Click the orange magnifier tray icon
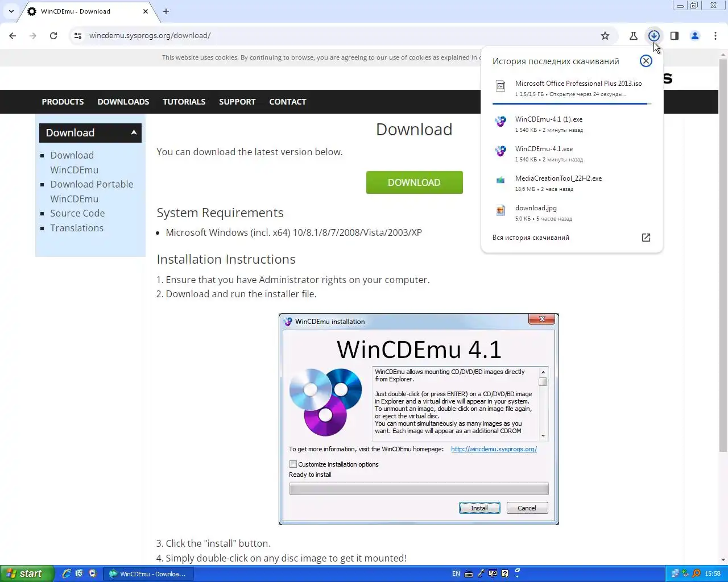Screen dimensions: 728x582 [696, 573]
